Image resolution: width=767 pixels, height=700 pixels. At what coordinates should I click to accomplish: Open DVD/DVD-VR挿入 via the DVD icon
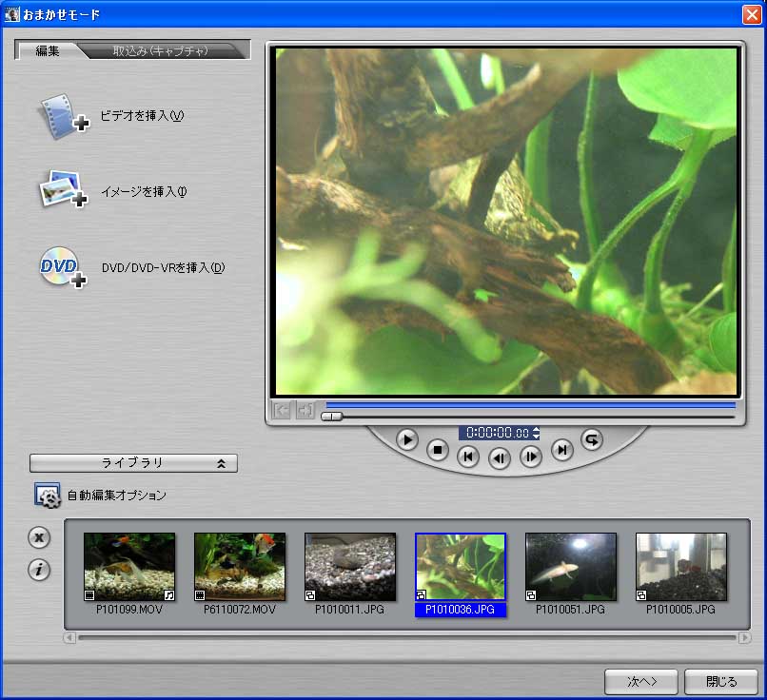click(60, 266)
